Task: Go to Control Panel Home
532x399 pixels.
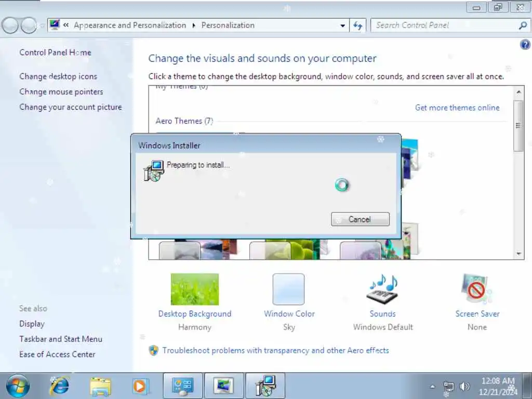Action: (55, 52)
